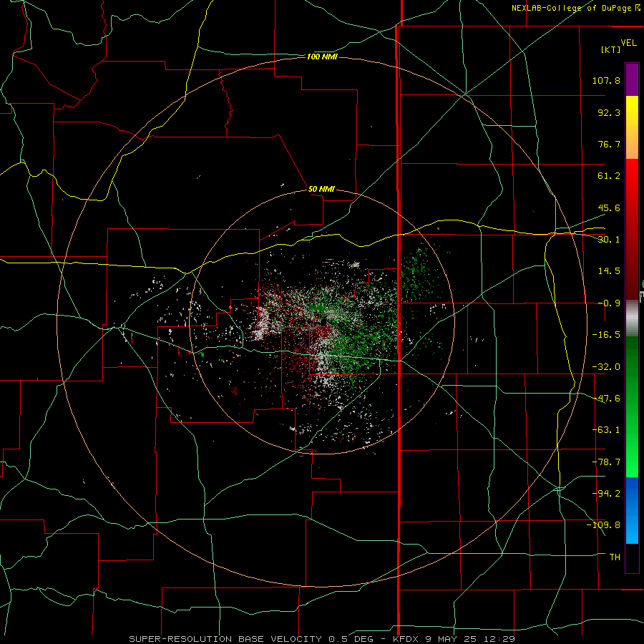Click the purple segment of the color bar

[632, 79]
